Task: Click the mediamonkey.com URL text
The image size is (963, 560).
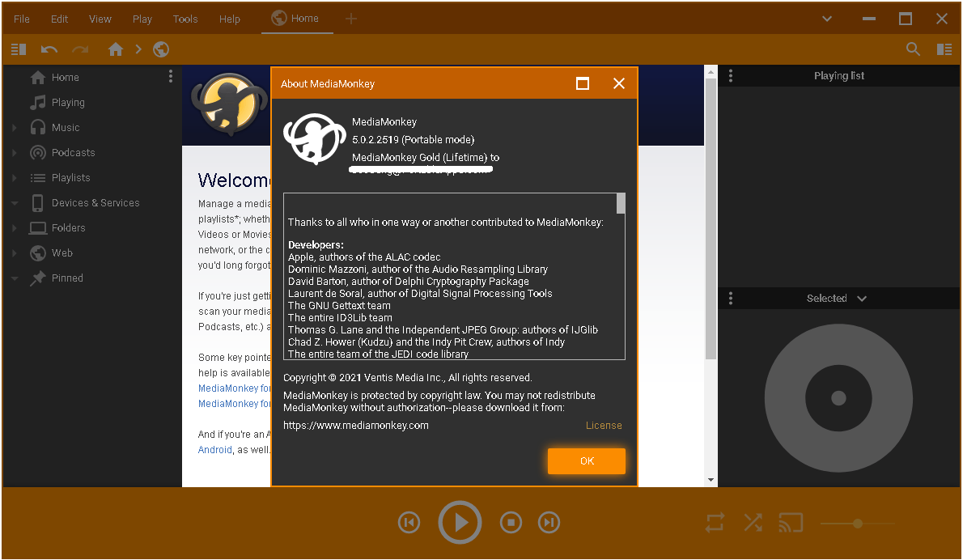Action: 355,426
